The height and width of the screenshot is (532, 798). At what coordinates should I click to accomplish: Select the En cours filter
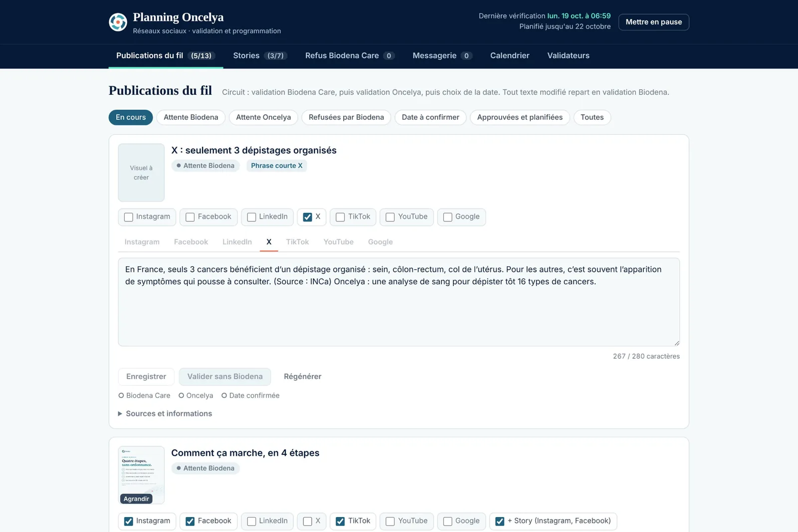click(x=131, y=117)
